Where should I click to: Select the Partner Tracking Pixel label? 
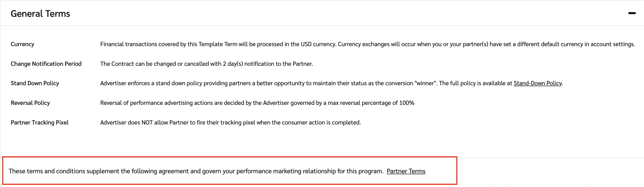pyautogui.click(x=40, y=123)
